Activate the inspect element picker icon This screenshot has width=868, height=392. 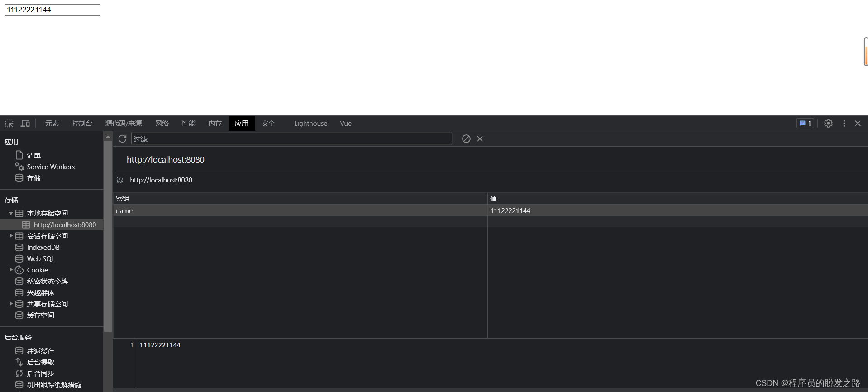coord(9,123)
